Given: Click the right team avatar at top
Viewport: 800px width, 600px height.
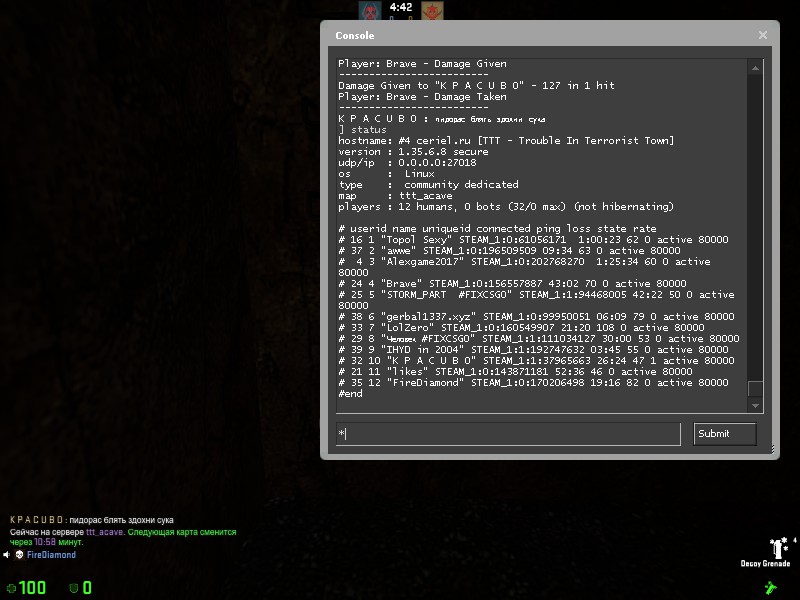Looking at the screenshot, I should 431,11.
